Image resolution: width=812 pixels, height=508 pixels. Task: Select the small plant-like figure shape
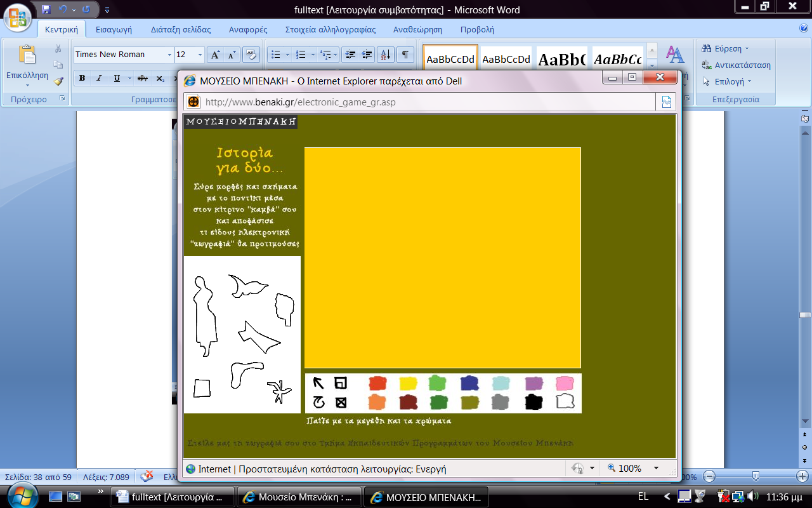[278, 392]
